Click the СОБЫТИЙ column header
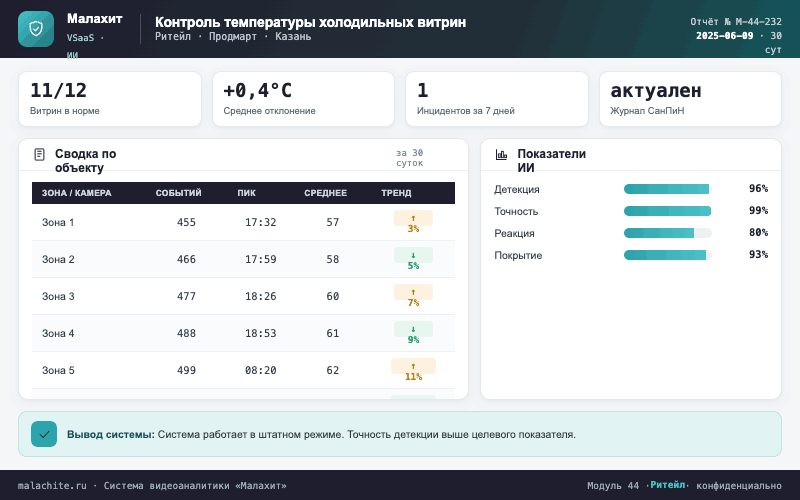The width and height of the screenshot is (800, 500). click(179, 193)
